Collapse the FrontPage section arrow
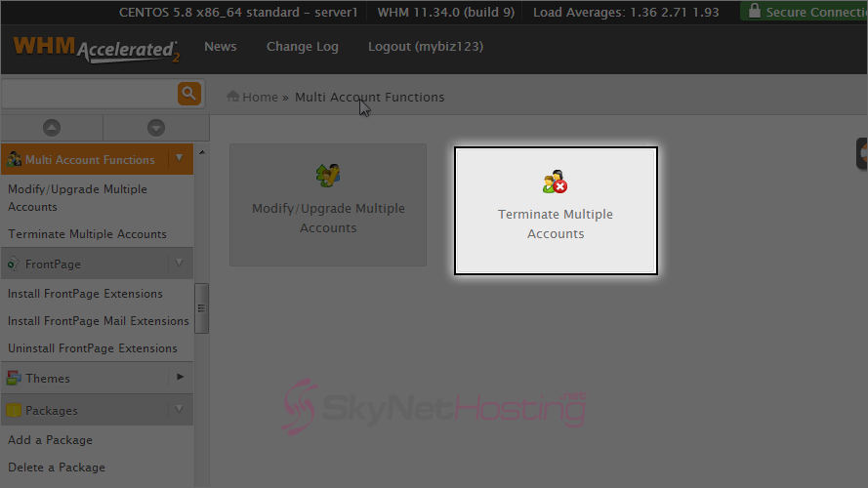Image resolution: width=868 pixels, height=488 pixels. [x=180, y=263]
